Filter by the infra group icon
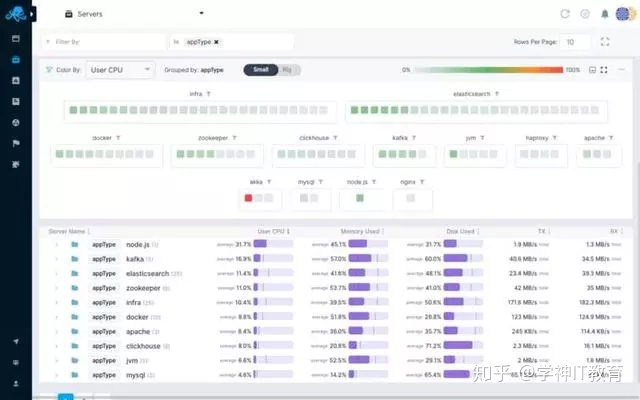 click(209, 94)
